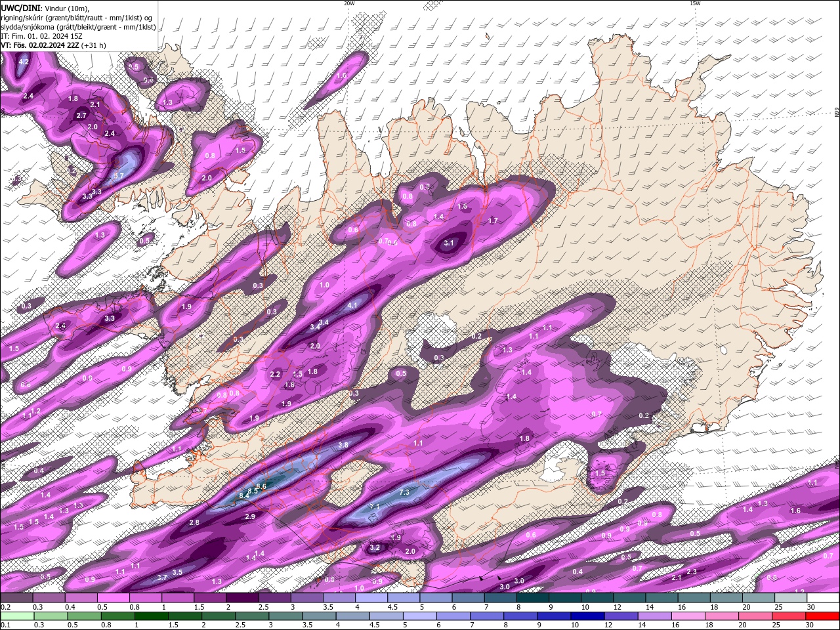The width and height of the screenshot is (840, 630).
Task: Click the 15W longitude label
Action: [696, 3]
